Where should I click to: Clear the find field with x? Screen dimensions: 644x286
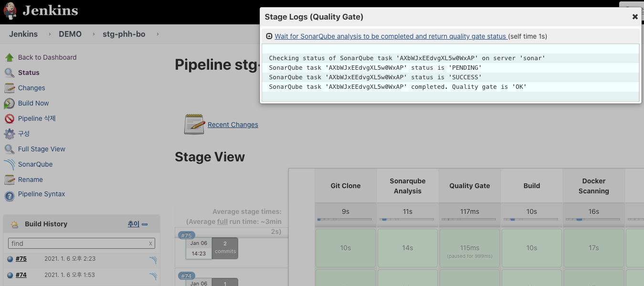pyautogui.click(x=150, y=244)
